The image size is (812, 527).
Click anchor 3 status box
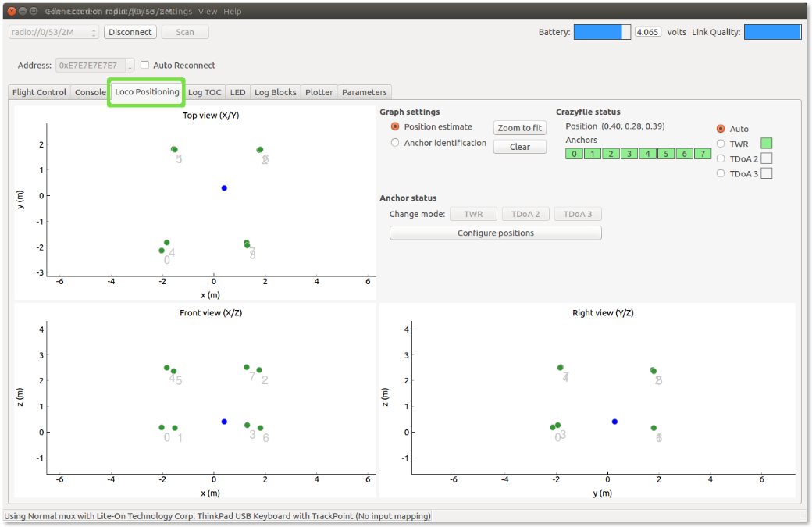tap(629, 154)
